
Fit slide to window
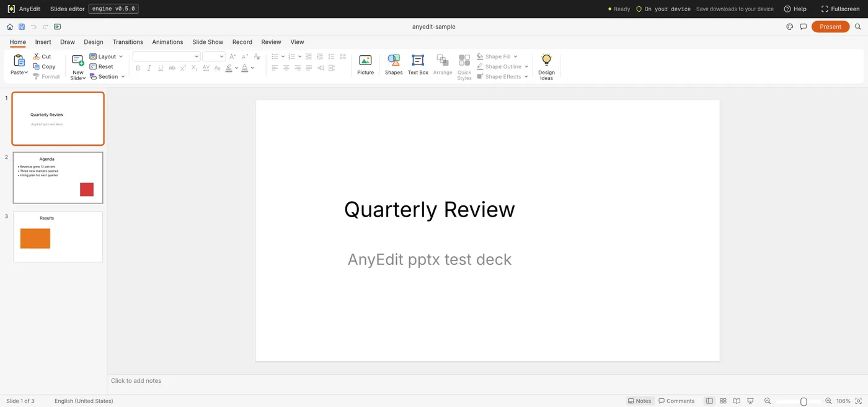[x=857, y=401]
